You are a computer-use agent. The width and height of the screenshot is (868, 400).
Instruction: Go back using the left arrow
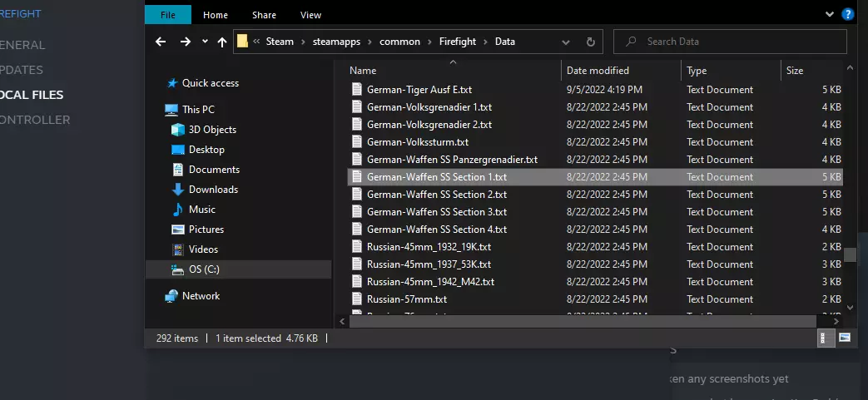point(161,42)
